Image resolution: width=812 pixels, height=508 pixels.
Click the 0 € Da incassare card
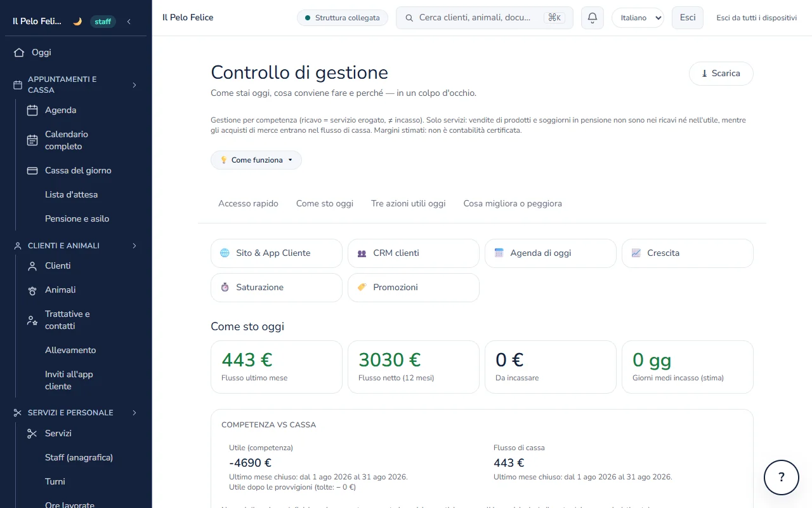(551, 367)
